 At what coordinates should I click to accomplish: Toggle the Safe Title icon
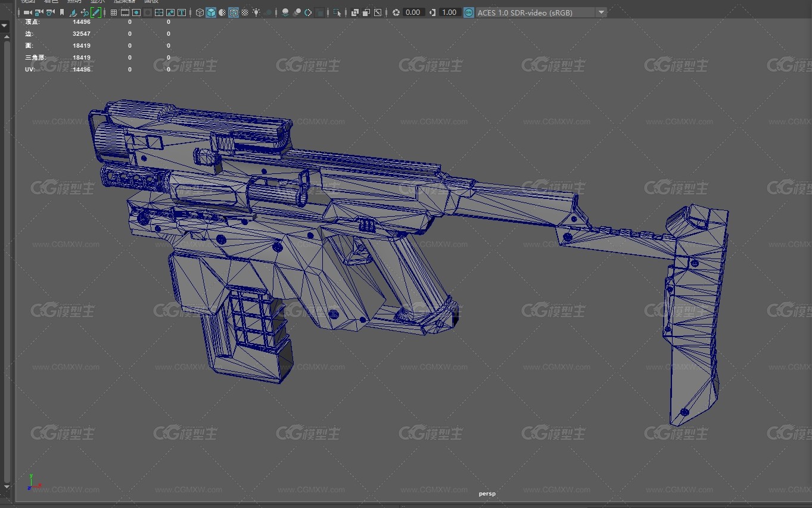click(182, 13)
